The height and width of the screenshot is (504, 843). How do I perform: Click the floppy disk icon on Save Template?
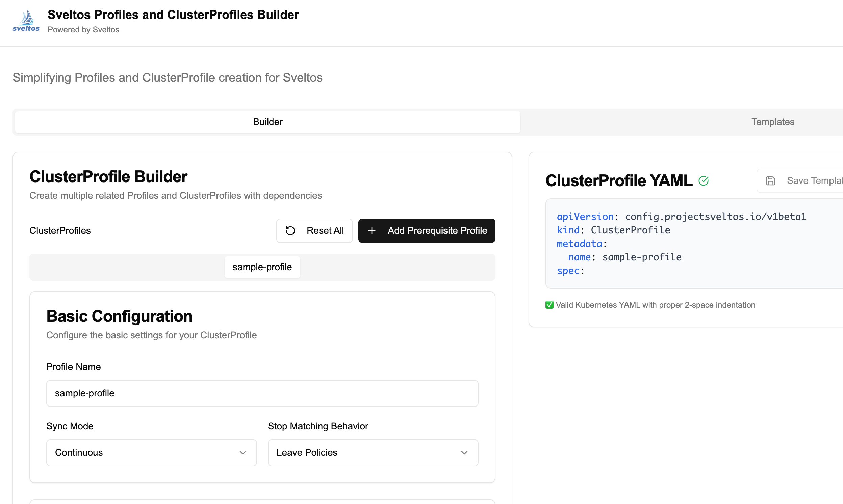(x=771, y=180)
